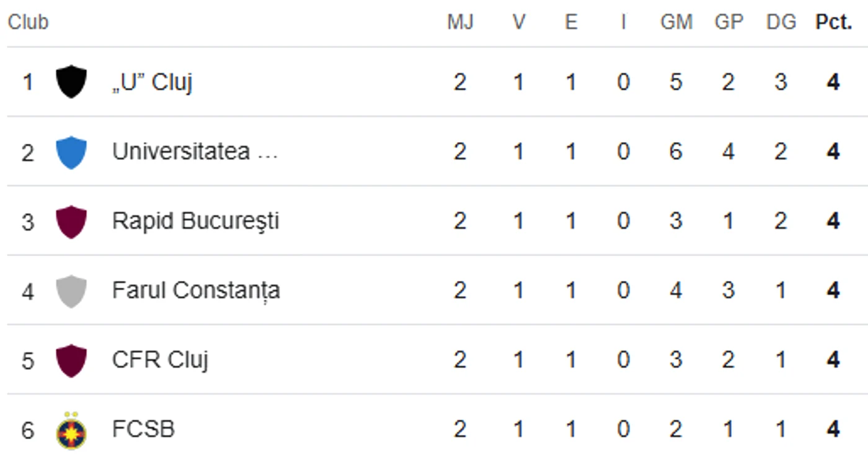868x459 pixels.
Task: Click the V wins column header
Action: 519,22
